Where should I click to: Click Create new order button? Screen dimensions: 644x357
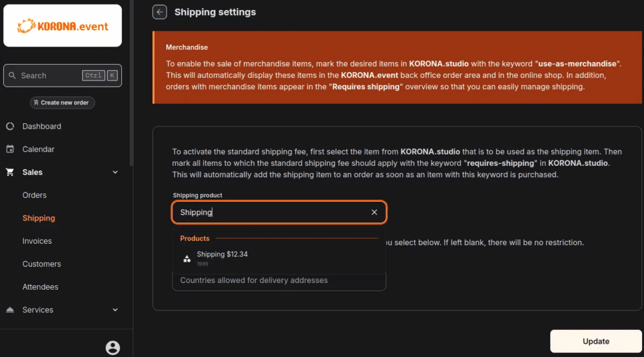click(x=62, y=102)
